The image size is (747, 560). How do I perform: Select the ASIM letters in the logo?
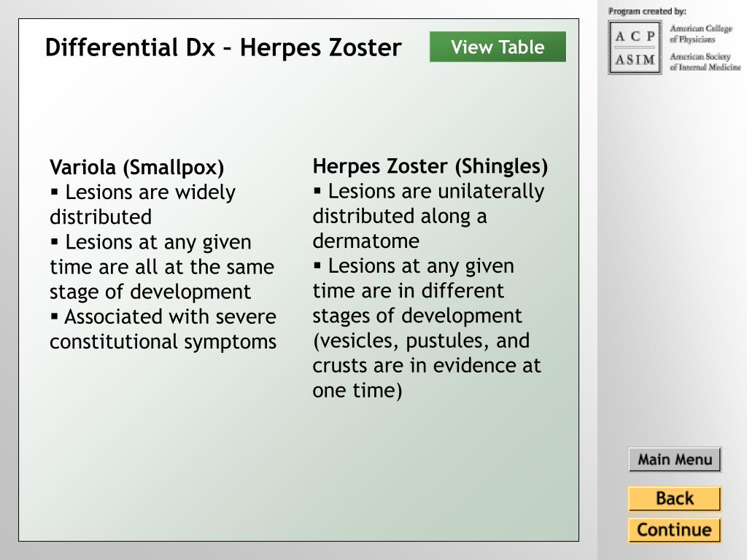635,60
